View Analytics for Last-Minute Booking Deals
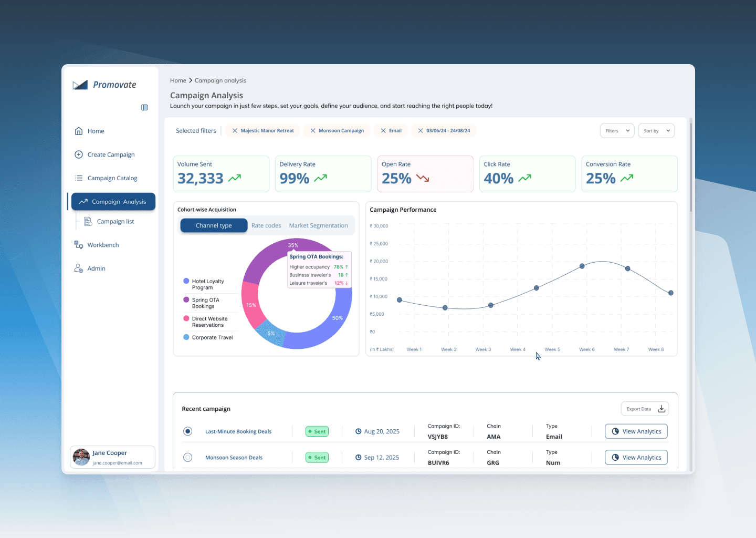Screen dimensions: 756x538 [636, 431]
